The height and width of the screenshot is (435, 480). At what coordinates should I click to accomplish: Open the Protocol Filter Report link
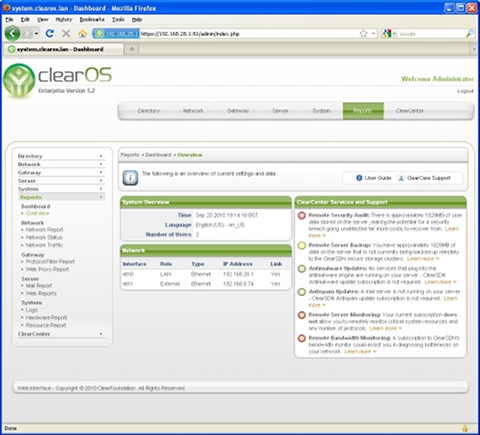point(50,262)
